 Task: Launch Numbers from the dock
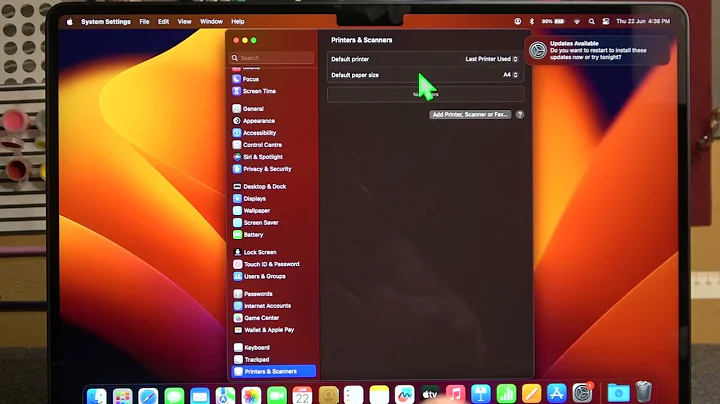[x=506, y=394]
